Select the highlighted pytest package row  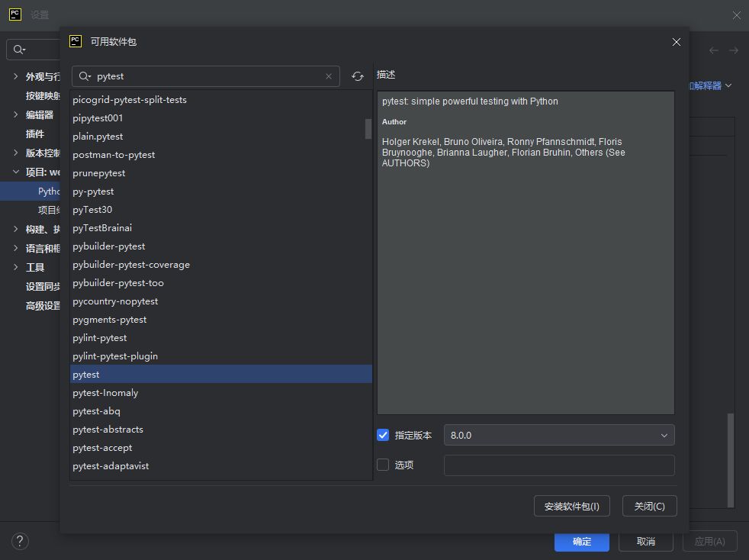click(220, 374)
